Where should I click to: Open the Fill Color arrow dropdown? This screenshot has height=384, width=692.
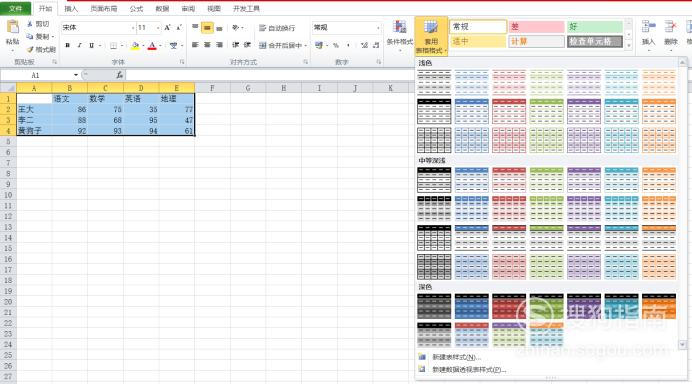click(143, 45)
